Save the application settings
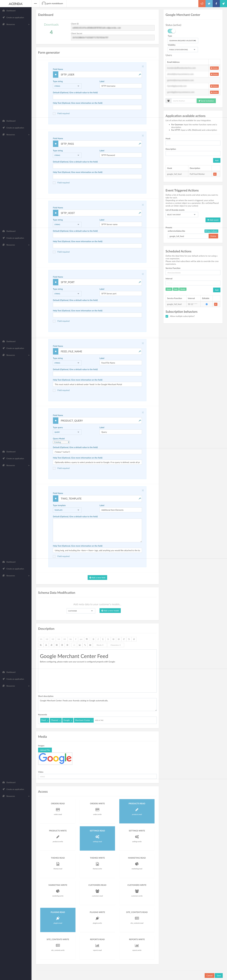The height and width of the screenshot is (980, 227). (219, 975)
